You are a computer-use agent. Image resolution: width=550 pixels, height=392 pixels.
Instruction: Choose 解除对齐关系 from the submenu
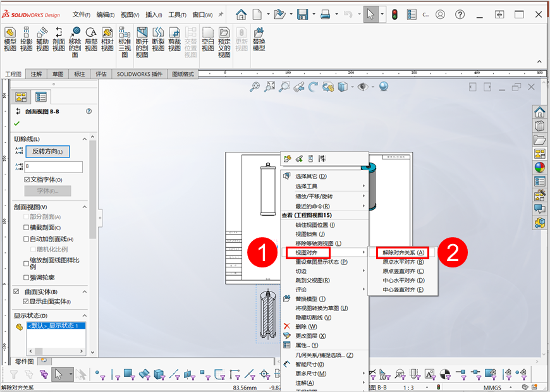(x=403, y=252)
